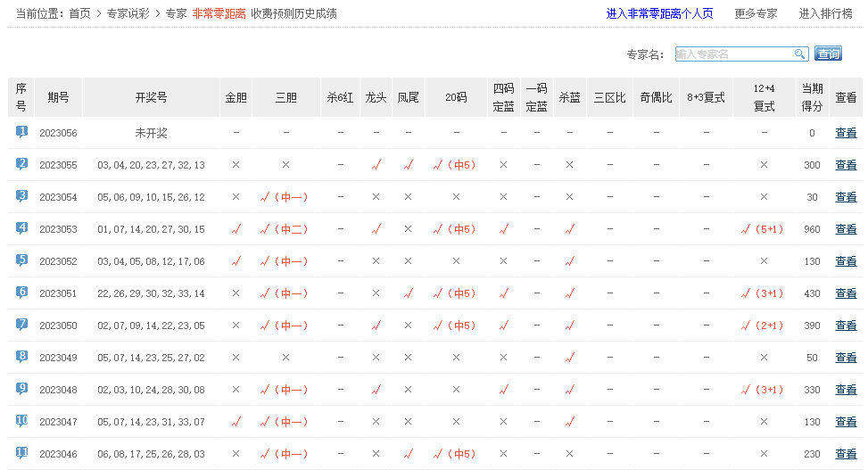Image resolution: width=868 pixels, height=470 pixels.
Task: Open 查看 link for period 2023046
Action: 845,454
